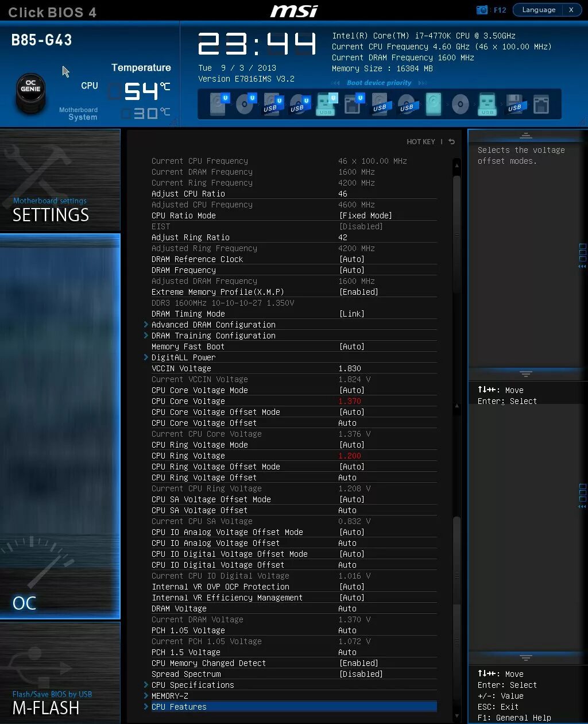Open CPU SA Voltage Offset Mode dropdown
The width and height of the screenshot is (588, 724).
point(352,499)
